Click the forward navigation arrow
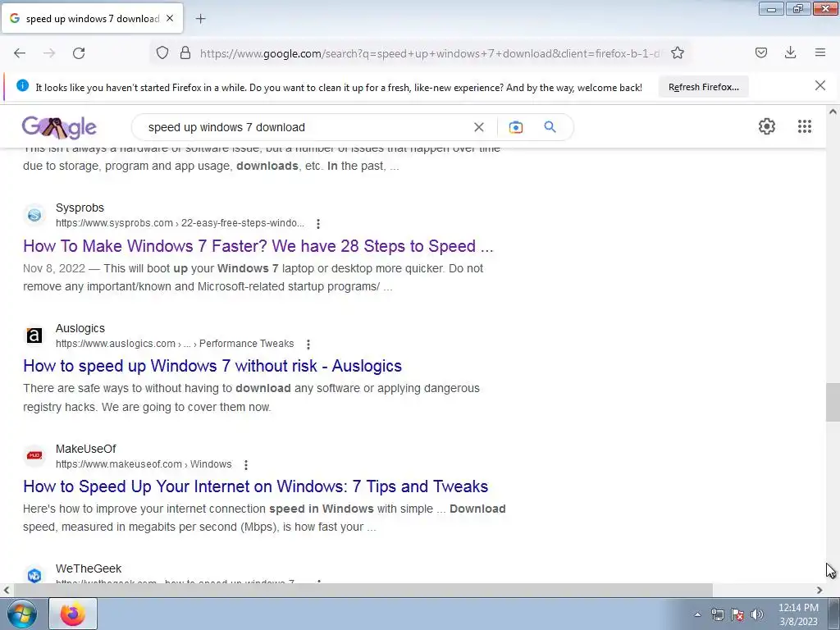This screenshot has height=630, width=840. (49, 53)
